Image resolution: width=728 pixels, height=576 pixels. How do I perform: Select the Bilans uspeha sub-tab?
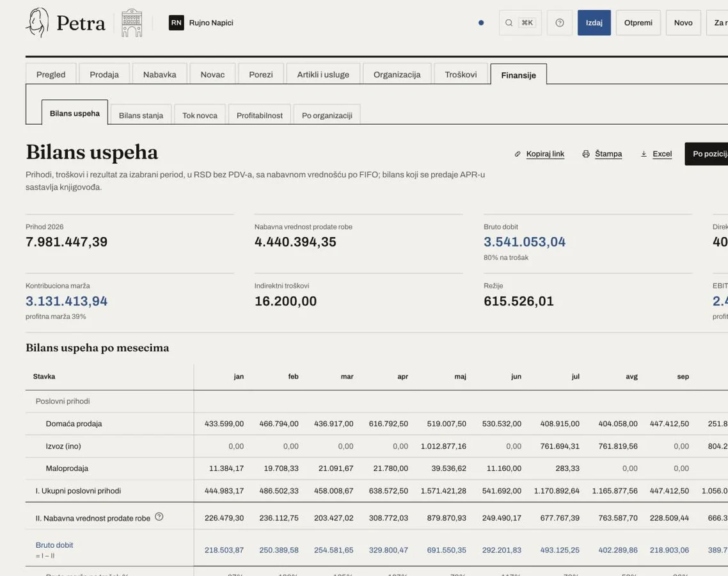coord(75,113)
